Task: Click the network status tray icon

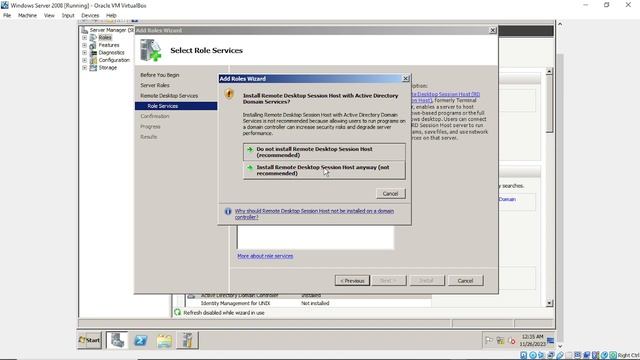Action: click(500, 340)
